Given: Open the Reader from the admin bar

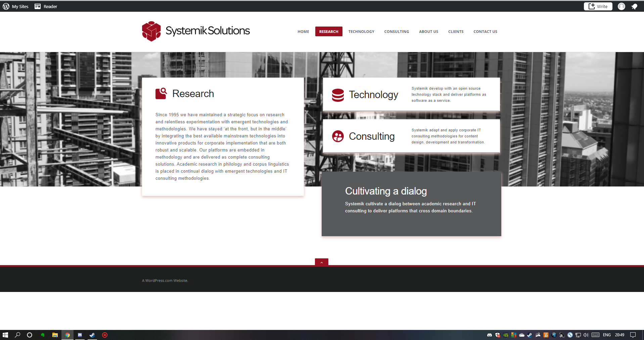Looking at the screenshot, I should (46, 6).
